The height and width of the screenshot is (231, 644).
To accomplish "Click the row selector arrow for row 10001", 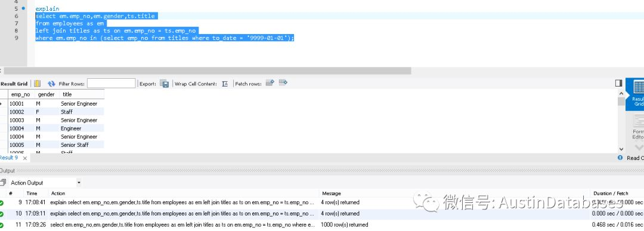I will coord(2,104).
